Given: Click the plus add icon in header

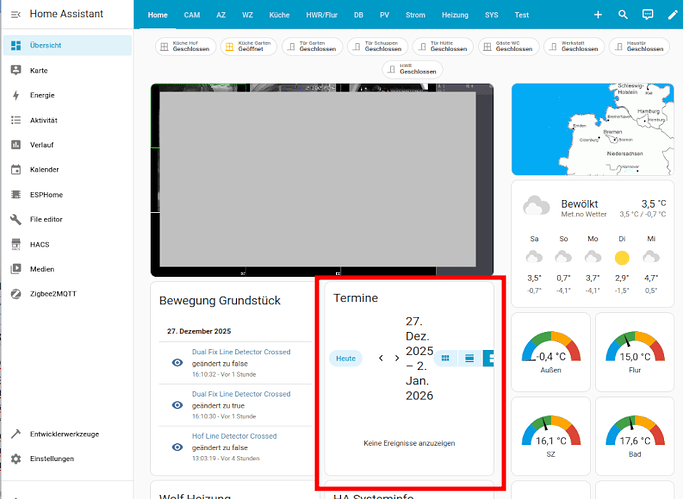Looking at the screenshot, I should (x=598, y=15).
